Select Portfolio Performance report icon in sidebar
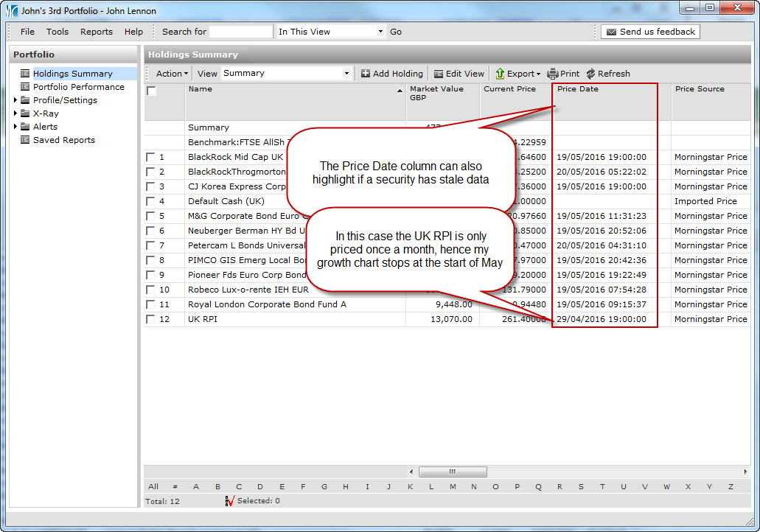760x532 pixels. (25, 87)
